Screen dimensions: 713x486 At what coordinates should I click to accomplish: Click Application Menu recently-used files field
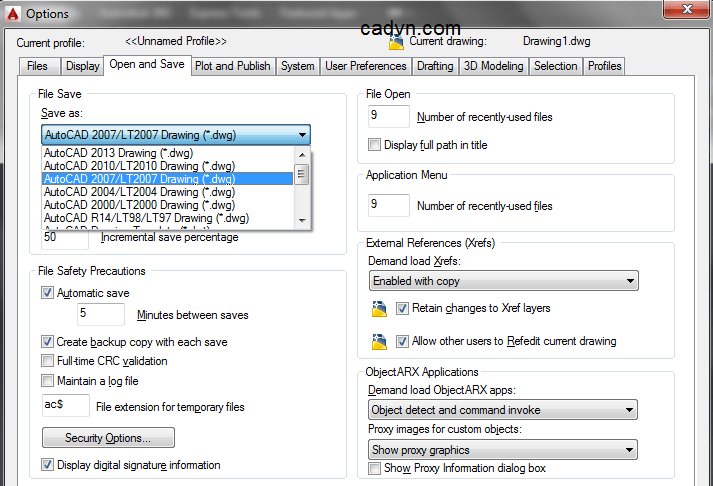point(389,205)
